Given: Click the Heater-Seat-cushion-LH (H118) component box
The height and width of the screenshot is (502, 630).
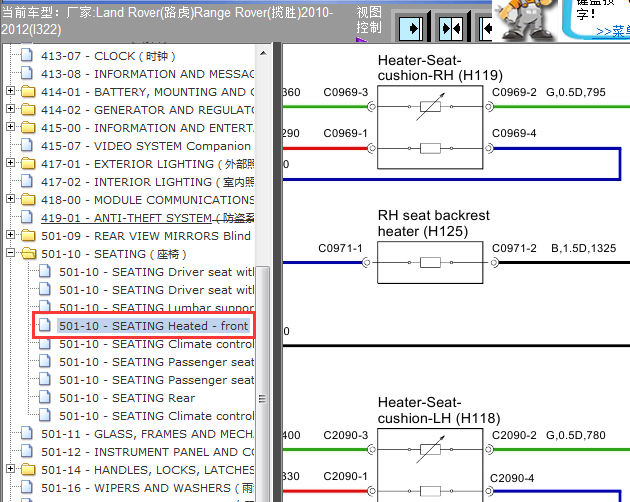Looking at the screenshot, I should (x=430, y=465).
